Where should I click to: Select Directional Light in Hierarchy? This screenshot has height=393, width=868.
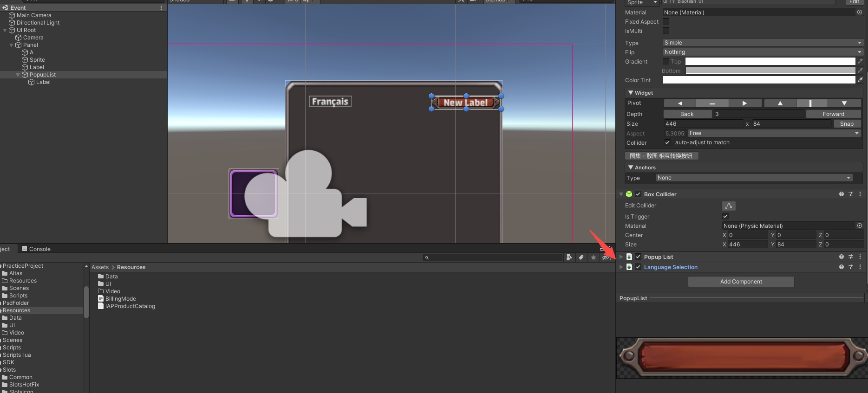pos(38,23)
